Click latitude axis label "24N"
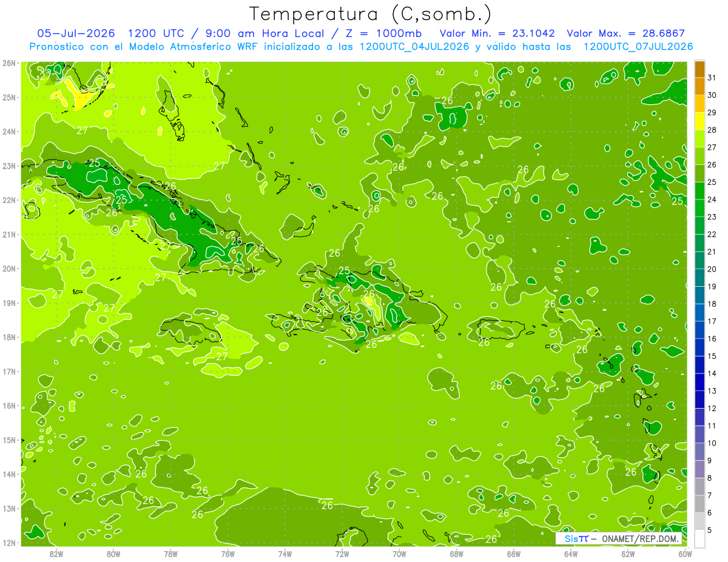The image size is (728, 562). 9,131
